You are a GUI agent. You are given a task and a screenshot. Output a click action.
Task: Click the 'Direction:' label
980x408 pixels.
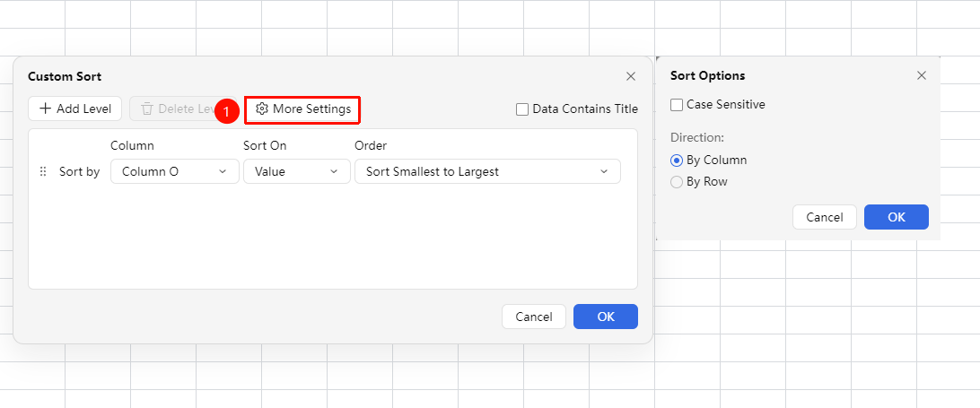697,137
